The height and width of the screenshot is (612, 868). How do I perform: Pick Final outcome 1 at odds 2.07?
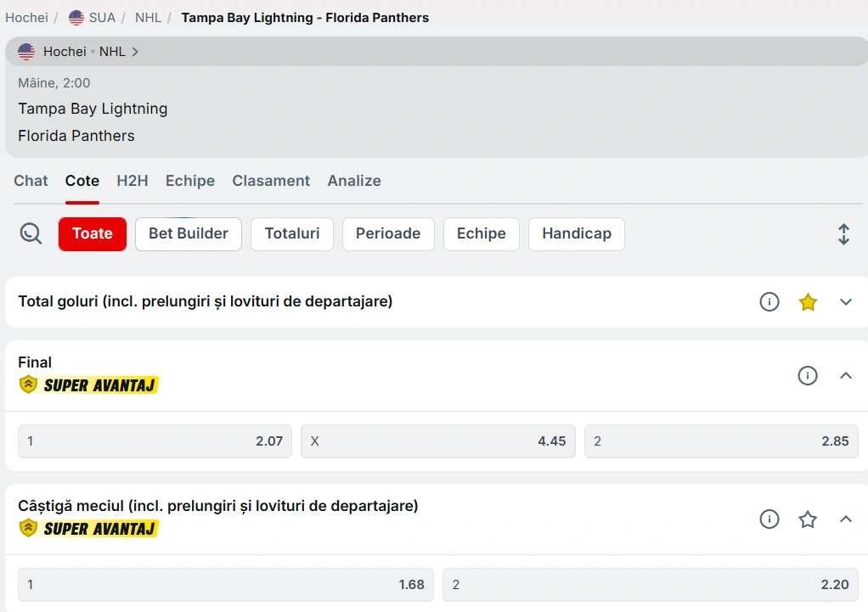[155, 441]
